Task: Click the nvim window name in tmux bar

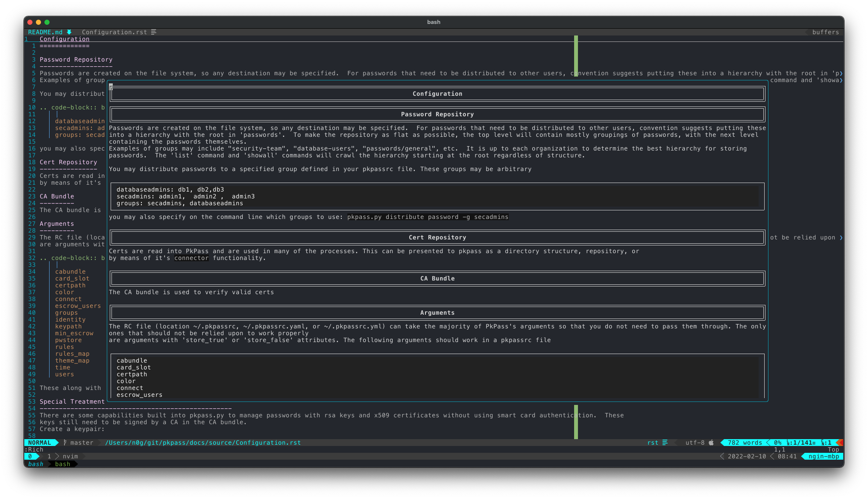Action: point(70,456)
